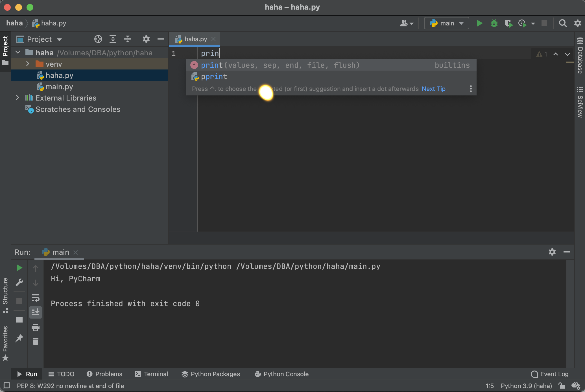Viewport: 585px width, 392px height.
Task: Expand the venv folder
Action: pos(28,64)
